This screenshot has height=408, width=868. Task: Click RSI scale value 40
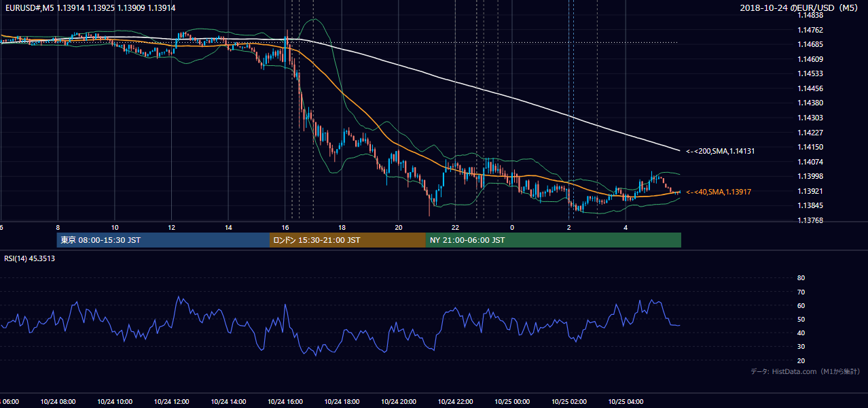coord(801,333)
